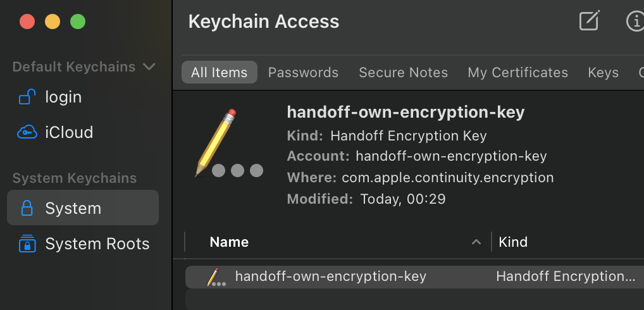Screen dimensions: 644x310
Task: Click the large pencil password item icon
Action: click(x=229, y=144)
